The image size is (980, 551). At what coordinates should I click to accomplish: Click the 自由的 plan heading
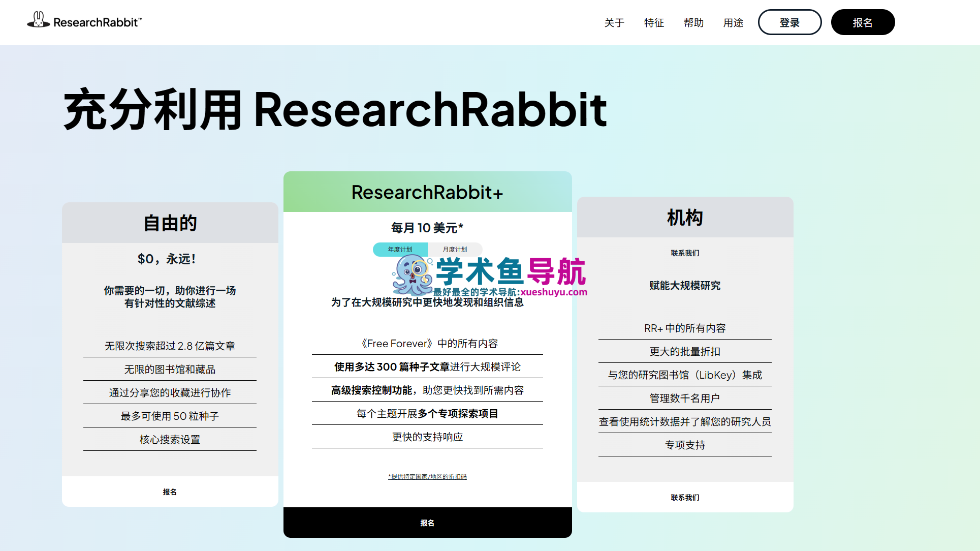point(170,223)
